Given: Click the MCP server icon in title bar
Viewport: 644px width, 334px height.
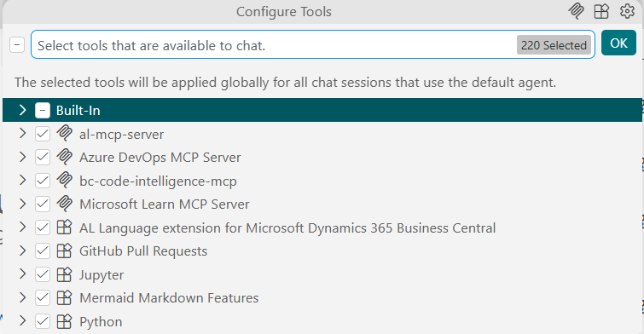Looking at the screenshot, I should click(576, 11).
